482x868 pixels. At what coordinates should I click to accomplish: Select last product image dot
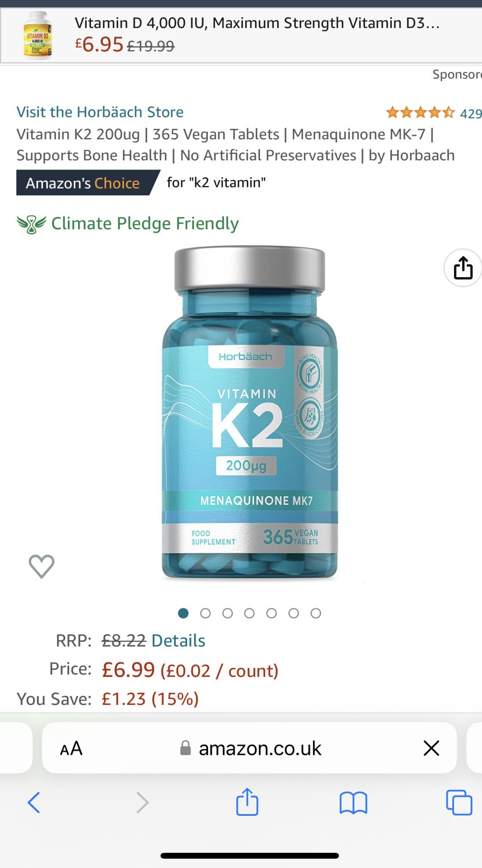(316, 613)
